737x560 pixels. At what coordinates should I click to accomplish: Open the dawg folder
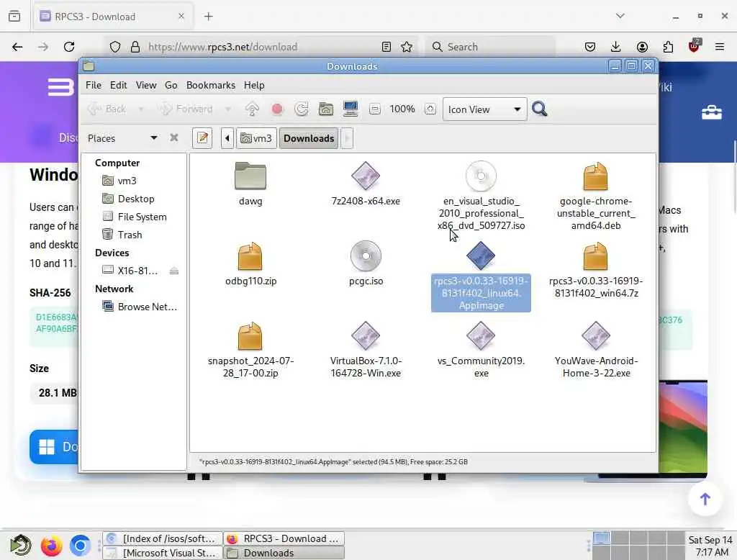click(250, 176)
